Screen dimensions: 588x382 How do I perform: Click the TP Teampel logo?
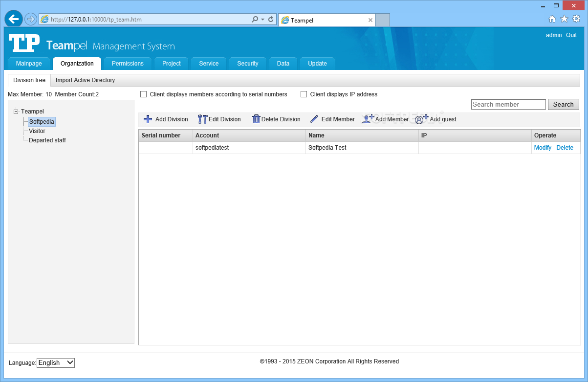pos(24,44)
